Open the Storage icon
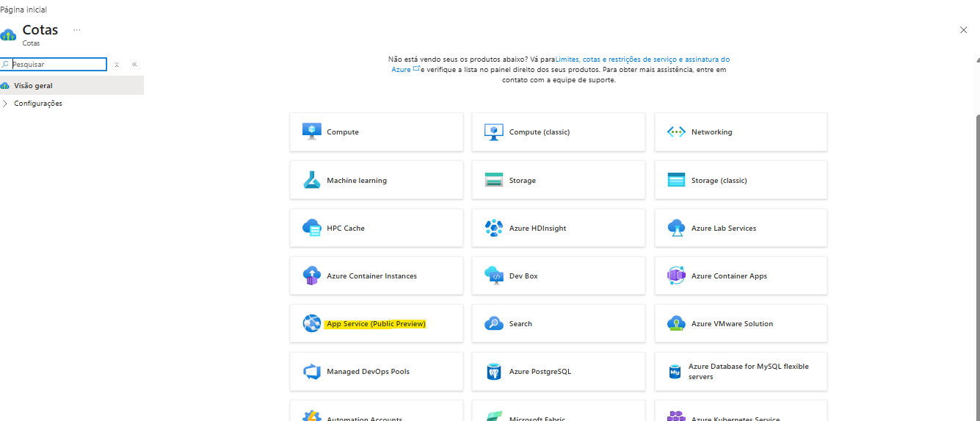 coord(494,180)
